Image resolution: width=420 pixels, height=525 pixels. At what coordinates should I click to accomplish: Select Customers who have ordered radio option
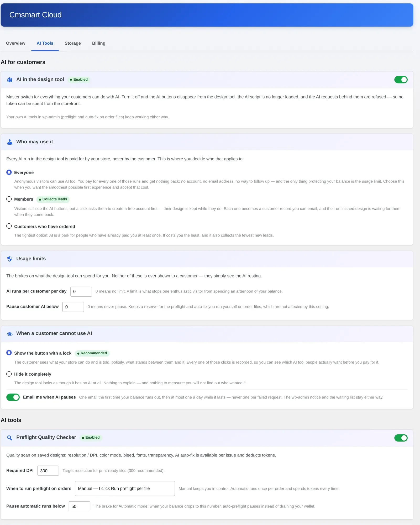(9, 226)
